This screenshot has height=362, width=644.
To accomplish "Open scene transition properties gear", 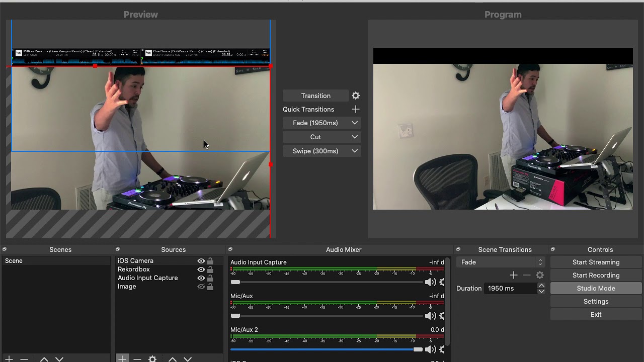I will tap(540, 275).
